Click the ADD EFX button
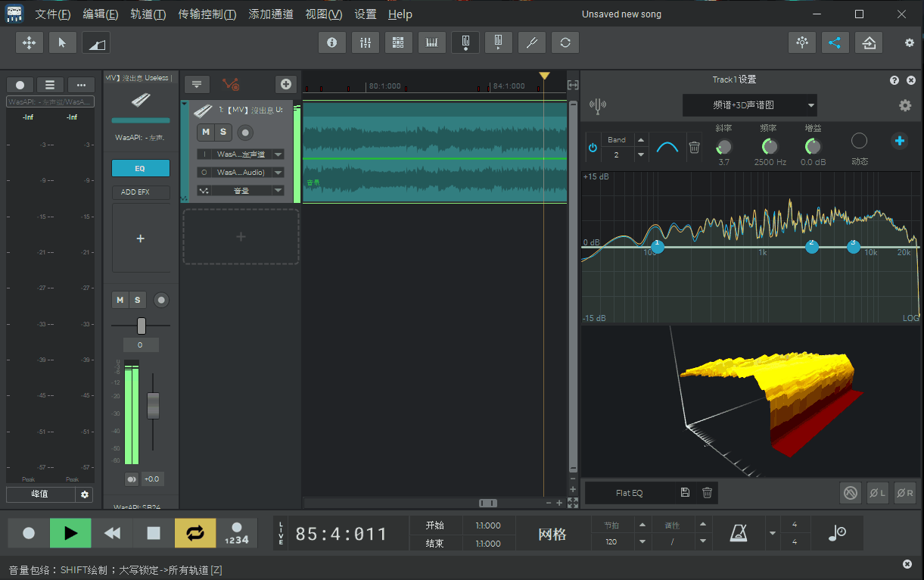 (140, 192)
